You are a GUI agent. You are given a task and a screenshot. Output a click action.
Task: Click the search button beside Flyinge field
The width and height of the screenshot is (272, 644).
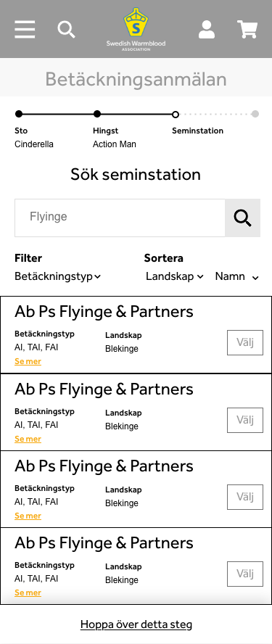[x=242, y=218]
